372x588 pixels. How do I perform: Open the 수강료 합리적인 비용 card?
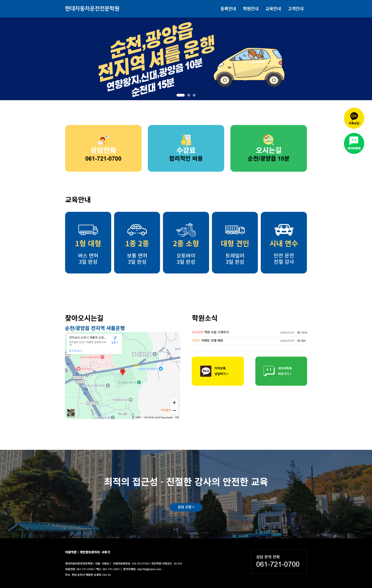click(186, 148)
